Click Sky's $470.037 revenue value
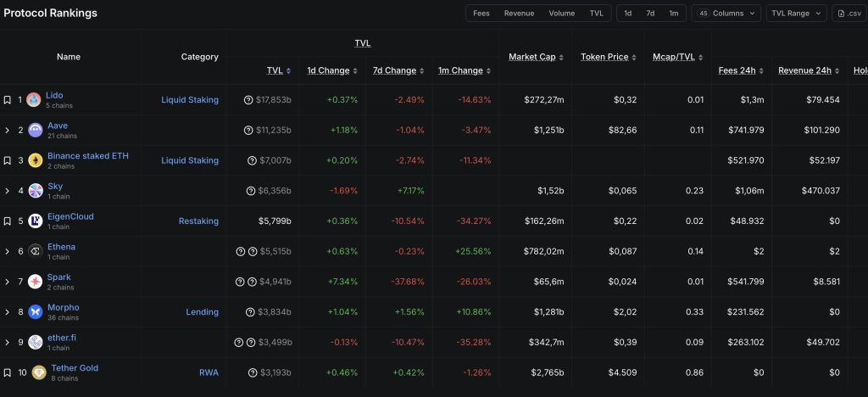Screen dimensions: 868x397 coord(821,191)
